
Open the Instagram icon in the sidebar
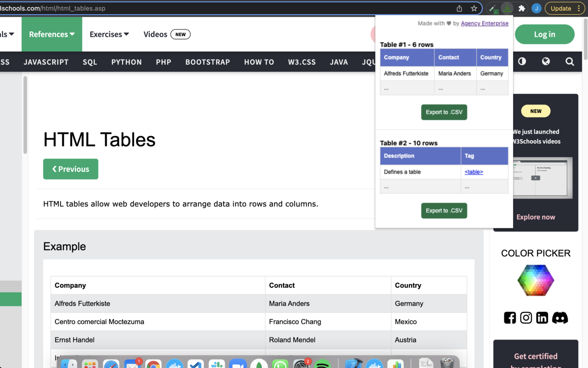click(x=526, y=317)
